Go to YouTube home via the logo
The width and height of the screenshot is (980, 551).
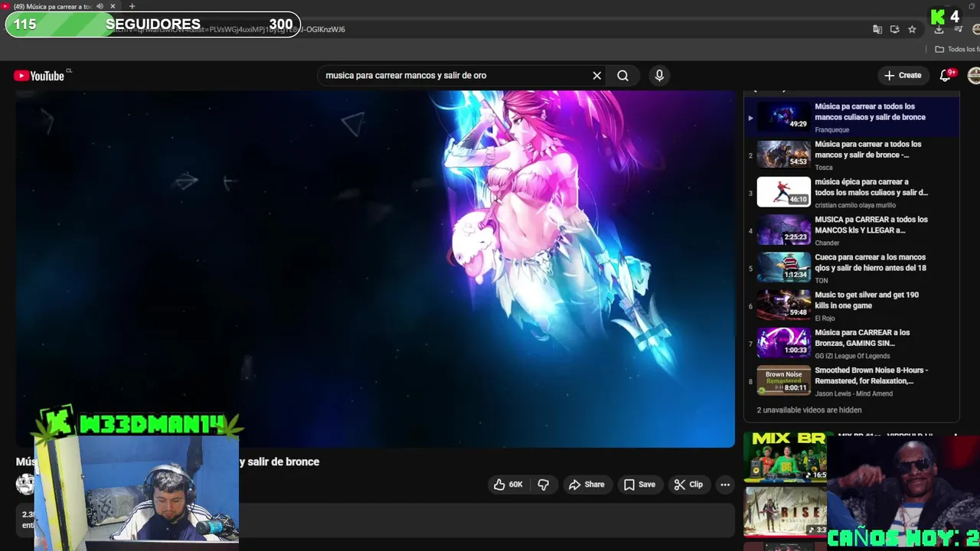pyautogui.click(x=39, y=76)
